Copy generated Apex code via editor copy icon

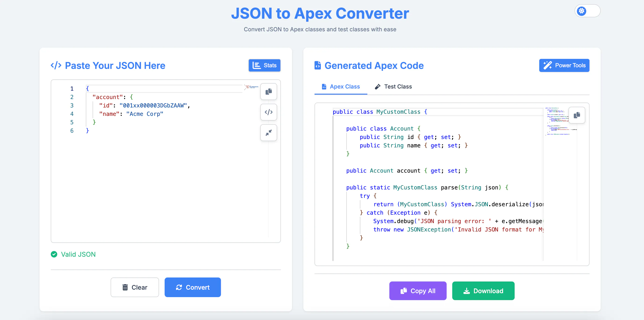pyautogui.click(x=577, y=115)
